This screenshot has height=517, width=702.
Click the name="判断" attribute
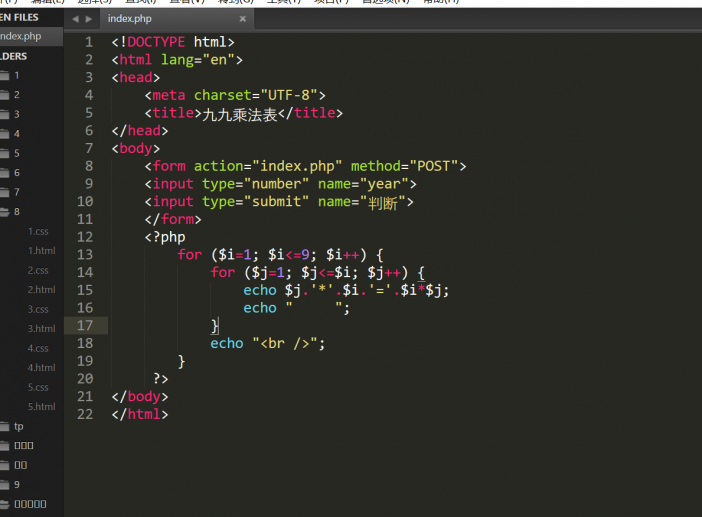(x=362, y=202)
